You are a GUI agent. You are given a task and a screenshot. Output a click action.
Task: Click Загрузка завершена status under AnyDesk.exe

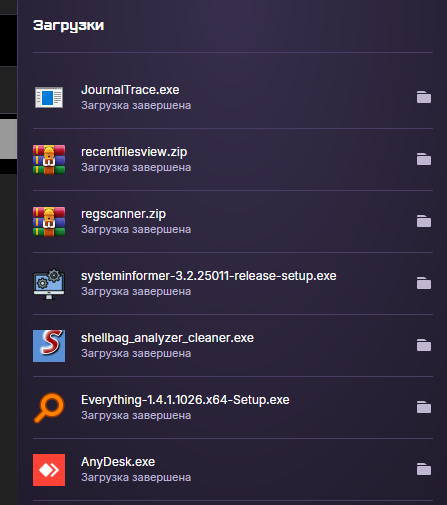[x=136, y=478]
